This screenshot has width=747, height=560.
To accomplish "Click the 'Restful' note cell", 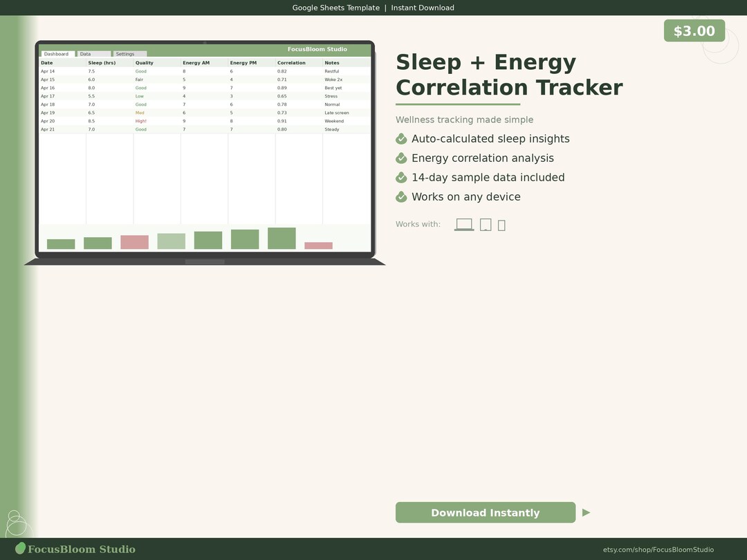I will [x=331, y=71].
